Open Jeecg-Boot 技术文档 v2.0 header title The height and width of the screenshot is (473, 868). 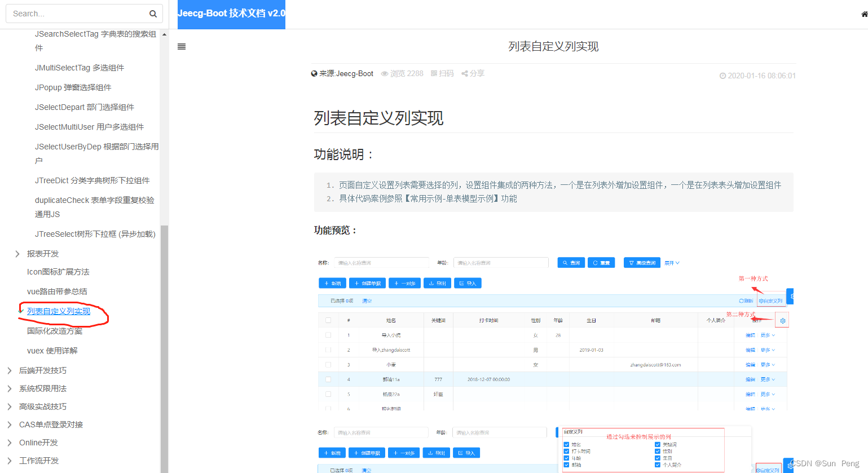click(x=231, y=14)
